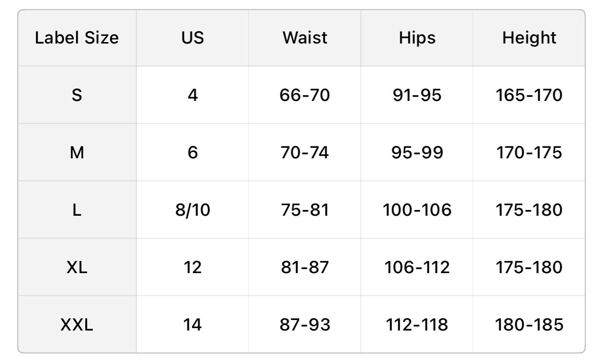Select height range 175-180 in L row

pyautogui.click(x=529, y=210)
